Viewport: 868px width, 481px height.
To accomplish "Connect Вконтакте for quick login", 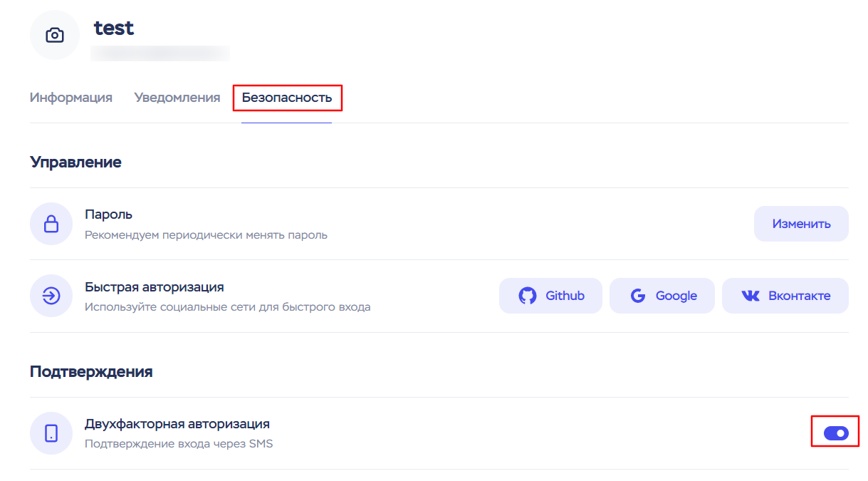I will [785, 296].
